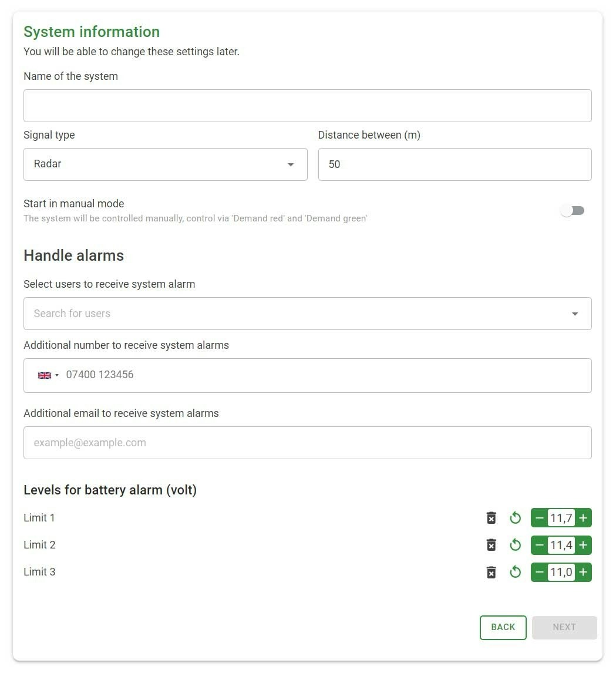Decrease Limit 1 voltage with minus
The width and height of the screenshot is (616, 680).
pyautogui.click(x=540, y=518)
